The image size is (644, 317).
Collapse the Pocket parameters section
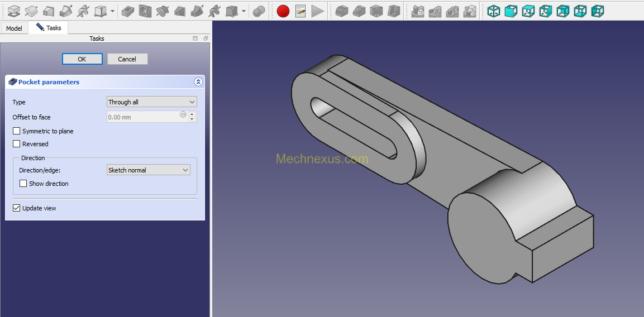pyautogui.click(x=198, y=81)
